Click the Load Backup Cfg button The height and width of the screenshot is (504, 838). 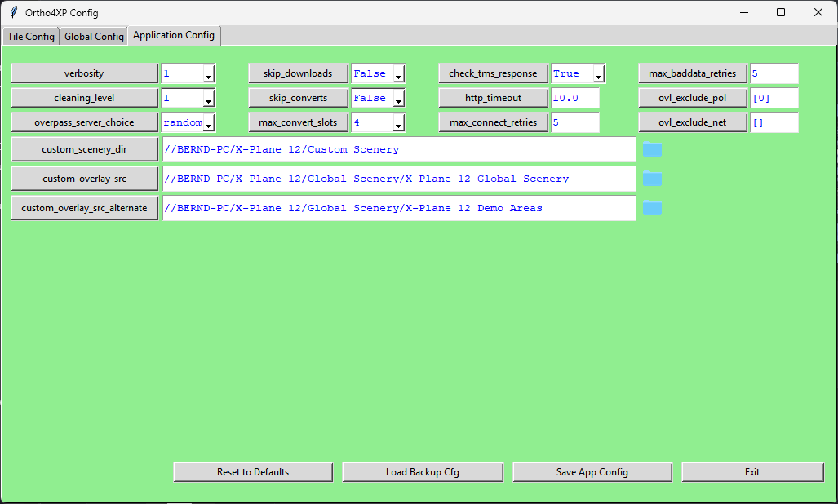coord(423,472)
